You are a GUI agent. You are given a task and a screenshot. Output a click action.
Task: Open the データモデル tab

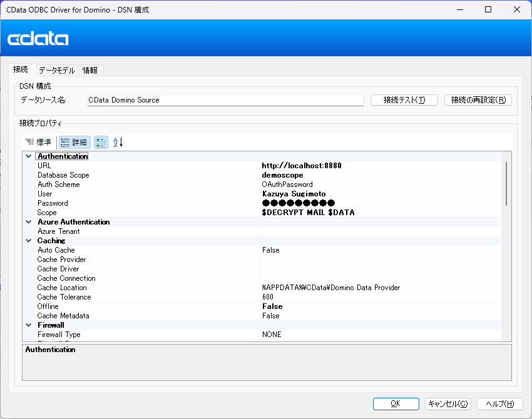click(x=57, y=70)
